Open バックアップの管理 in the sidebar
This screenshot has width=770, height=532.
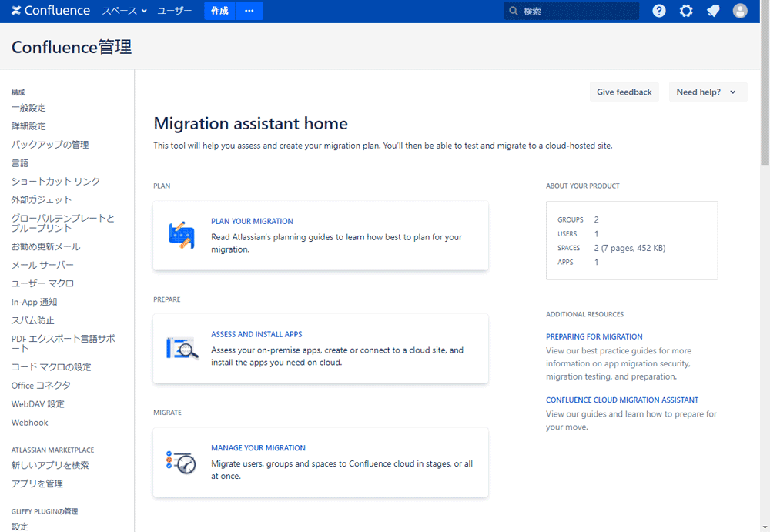pyautogui.click(x=50, y=145)
